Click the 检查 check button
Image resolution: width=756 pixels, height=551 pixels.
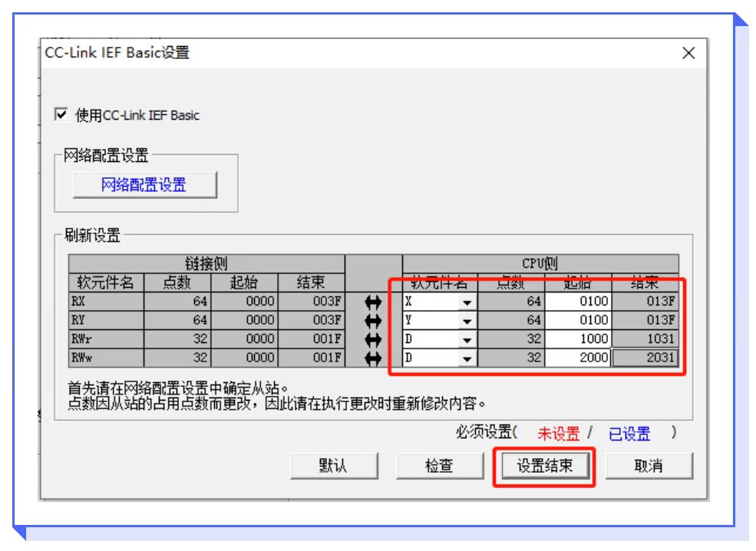pos(439,466)
